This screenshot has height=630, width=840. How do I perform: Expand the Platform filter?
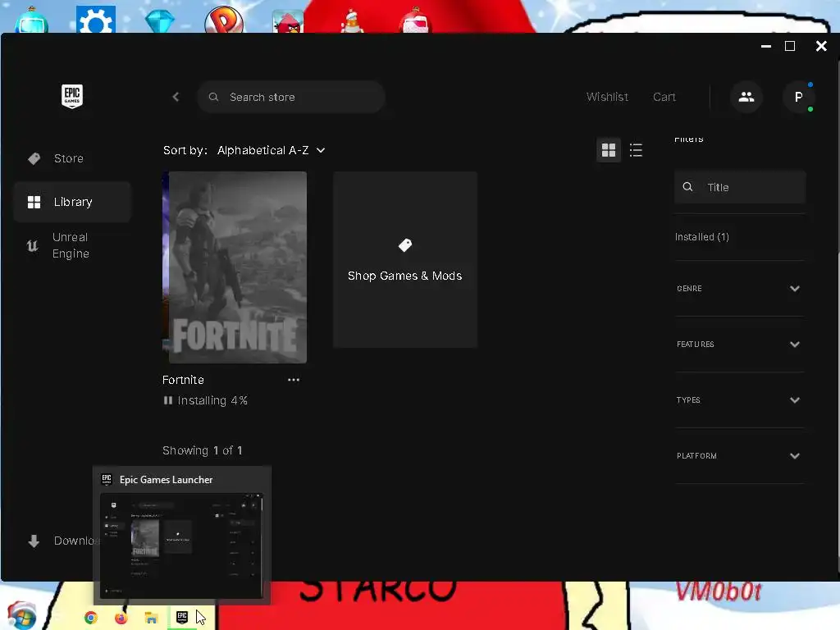[739, 456]
